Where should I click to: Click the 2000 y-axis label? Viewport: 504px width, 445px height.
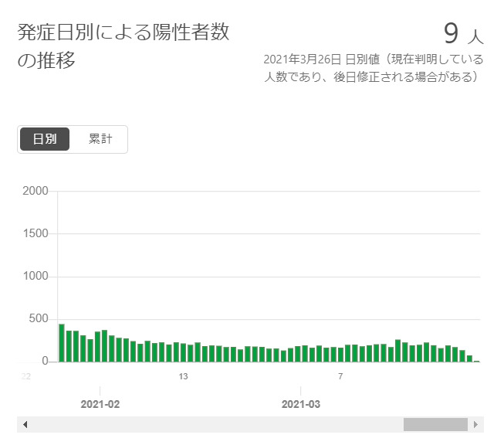(36, 192)
